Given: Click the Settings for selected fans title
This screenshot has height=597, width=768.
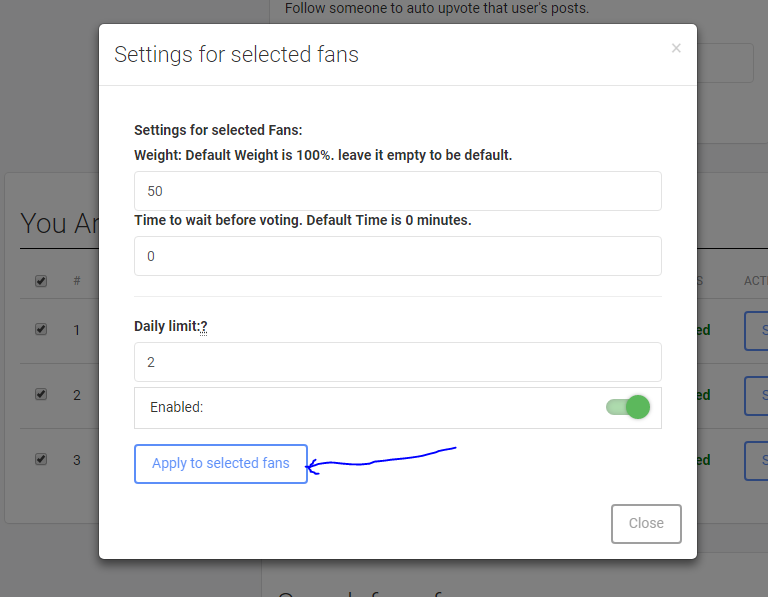Looking at the screenshot, I should click(x=236, y=54).
